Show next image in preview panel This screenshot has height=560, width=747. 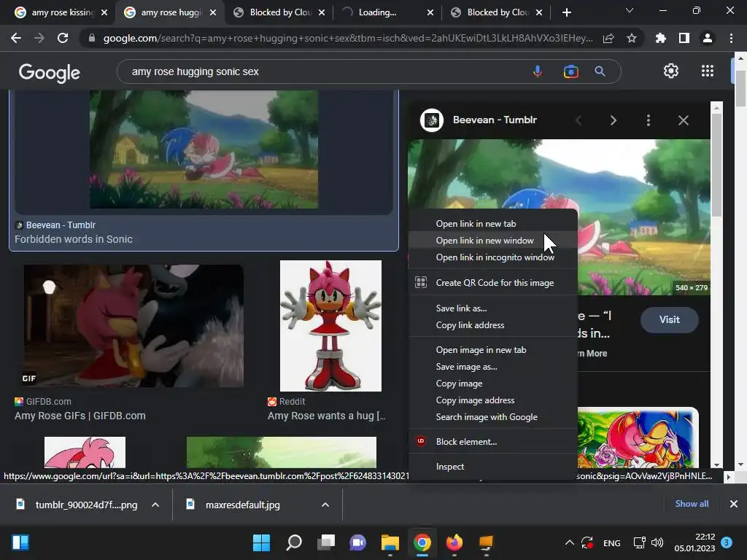613,120
